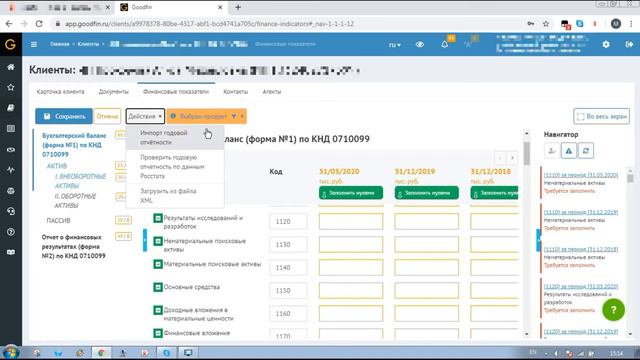The image size is (640, 360).
Task: Click Заполнить нулями under 31/03/2020
Action: click(x=351, y=193)
